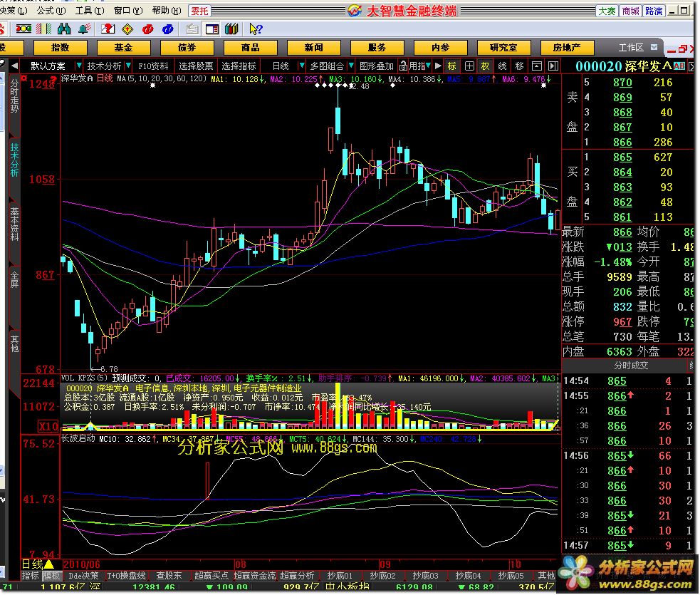Image resolution: width=700 pixels, height=595 pixels.
Task: Open the 技术分析 dropdown arrow
Action: 127,66
